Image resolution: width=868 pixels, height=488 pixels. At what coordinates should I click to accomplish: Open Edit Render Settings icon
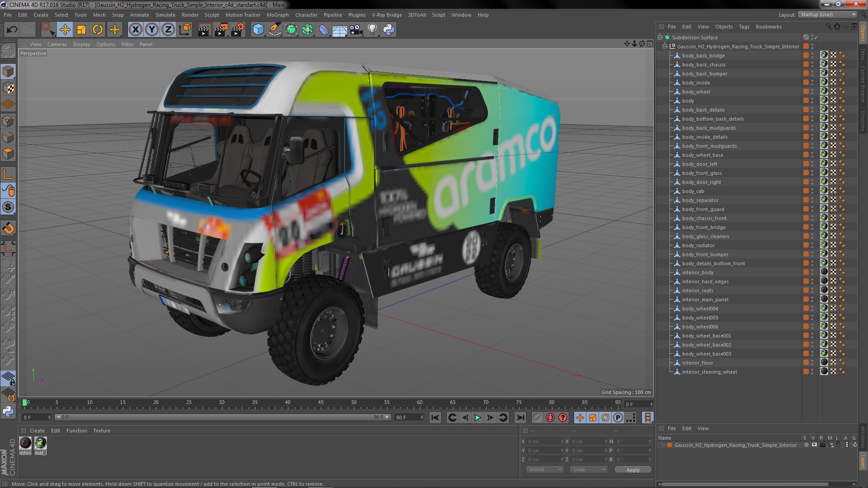click(237, 30)
